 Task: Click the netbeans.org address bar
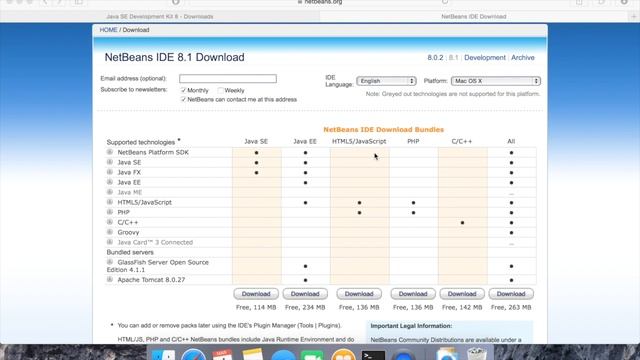tap(320, 2)
